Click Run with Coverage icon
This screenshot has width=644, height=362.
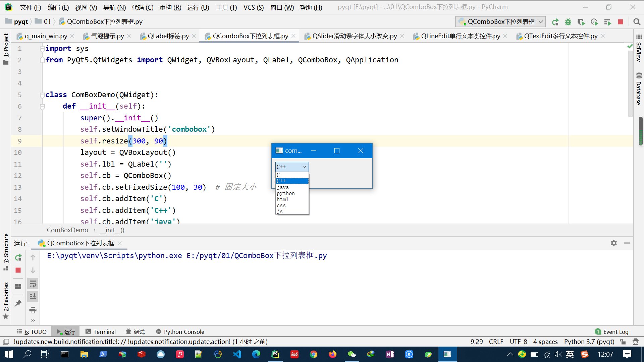(x=581, y=22)
